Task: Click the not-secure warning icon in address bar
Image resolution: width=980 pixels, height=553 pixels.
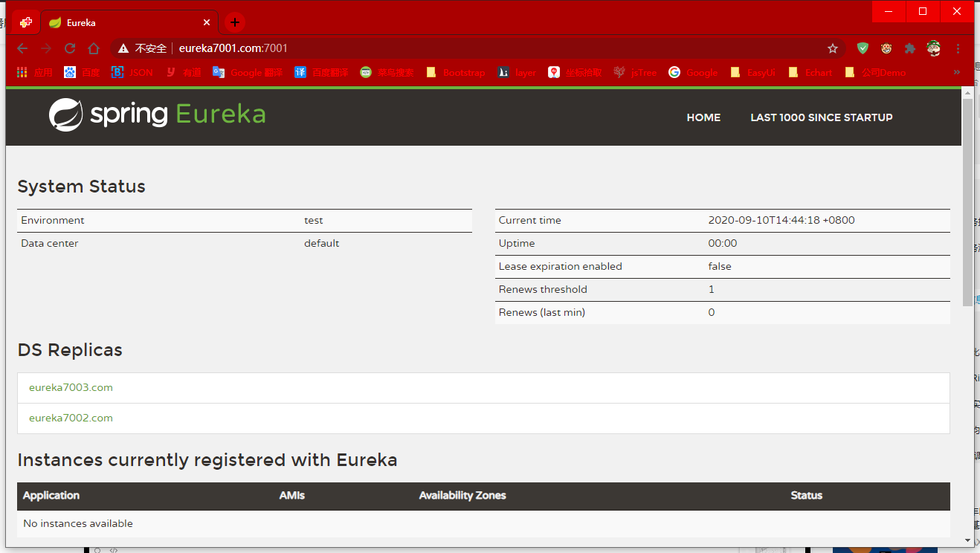Action: 123,48
